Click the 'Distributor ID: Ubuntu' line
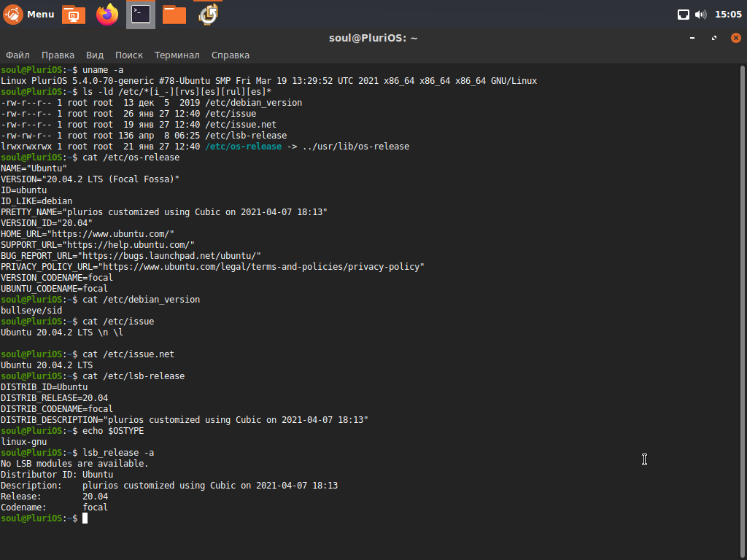 pos(57,475)
